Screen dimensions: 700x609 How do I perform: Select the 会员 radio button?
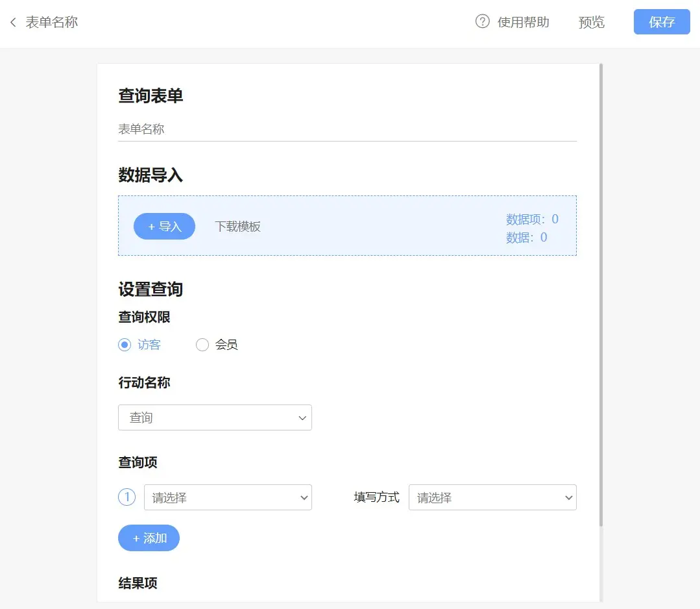tap(202, 345)
